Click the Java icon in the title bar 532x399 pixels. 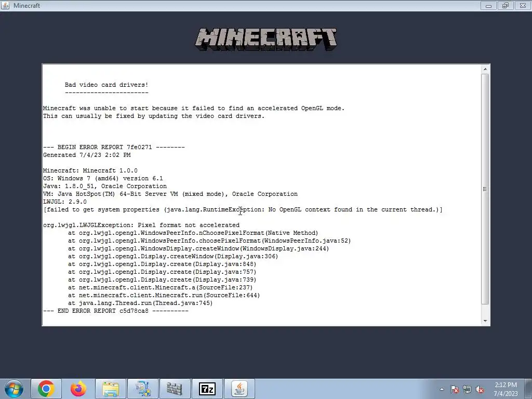pyautogui.click(x=5, y=5)
